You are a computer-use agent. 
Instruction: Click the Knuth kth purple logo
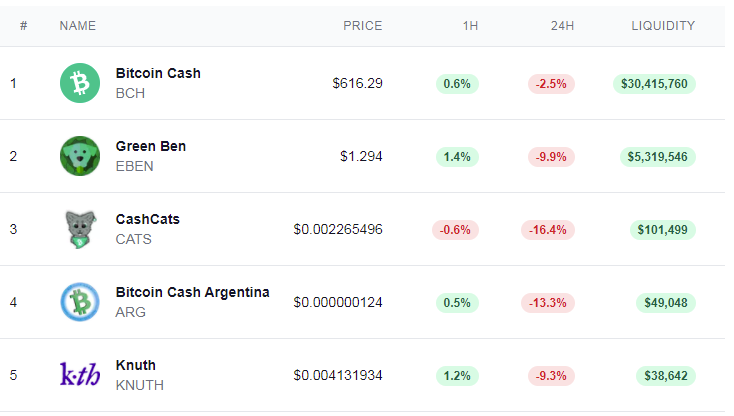(x=80, y=374)
